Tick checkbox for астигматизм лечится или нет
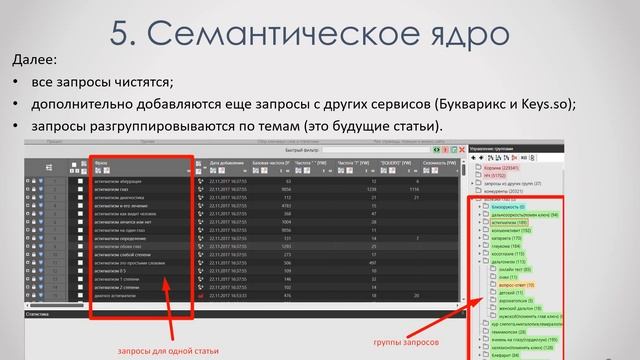The image size is (640, 360). pos(80,222)
